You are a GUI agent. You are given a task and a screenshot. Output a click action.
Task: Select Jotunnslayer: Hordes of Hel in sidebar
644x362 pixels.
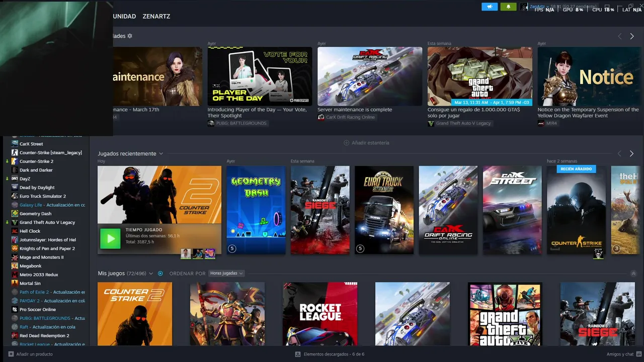(48, 240)
